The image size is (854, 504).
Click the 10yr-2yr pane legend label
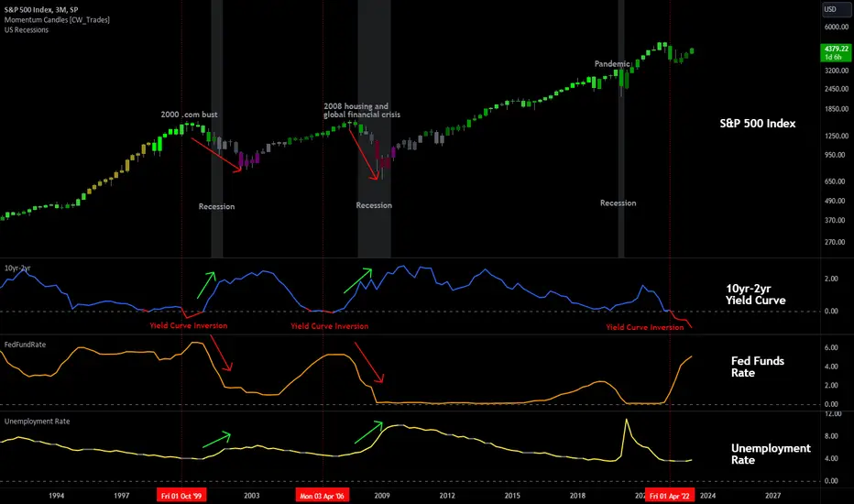tap(17, 268)
